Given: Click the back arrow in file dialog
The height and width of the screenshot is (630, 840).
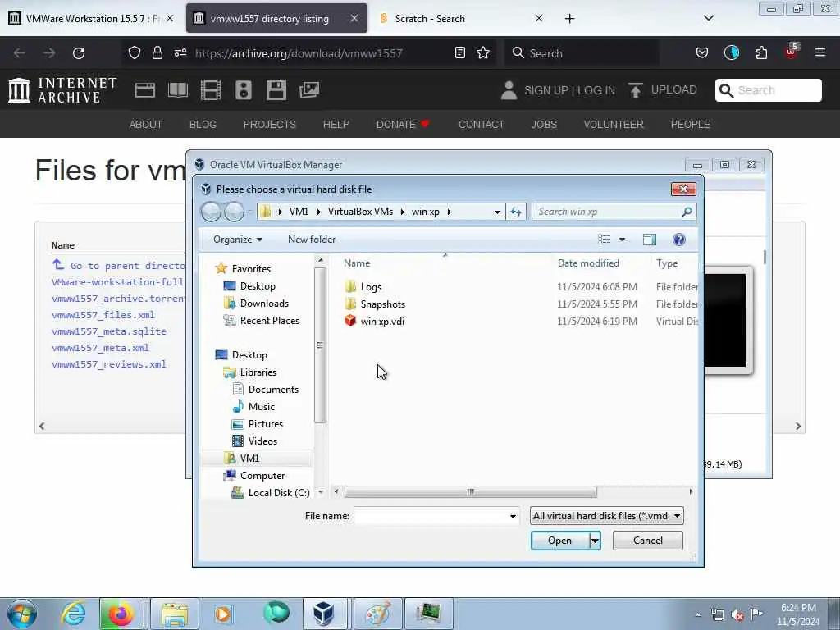Looking at the screenshot, I should 211,212.
